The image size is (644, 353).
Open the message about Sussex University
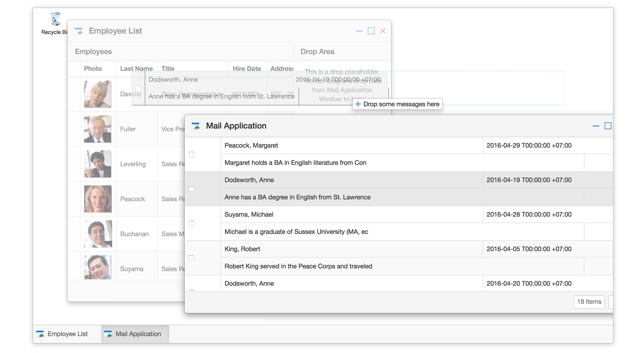(296, 232)
